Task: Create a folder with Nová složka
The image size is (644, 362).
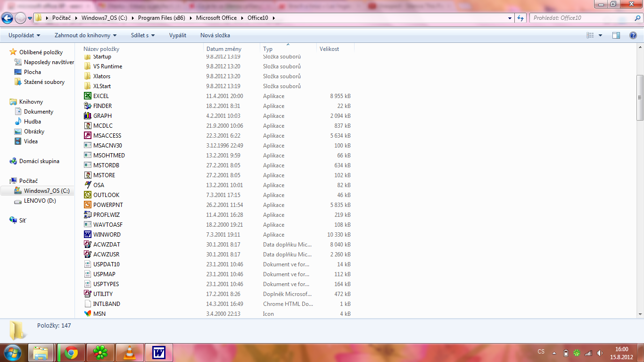Action: pos(215,35)
